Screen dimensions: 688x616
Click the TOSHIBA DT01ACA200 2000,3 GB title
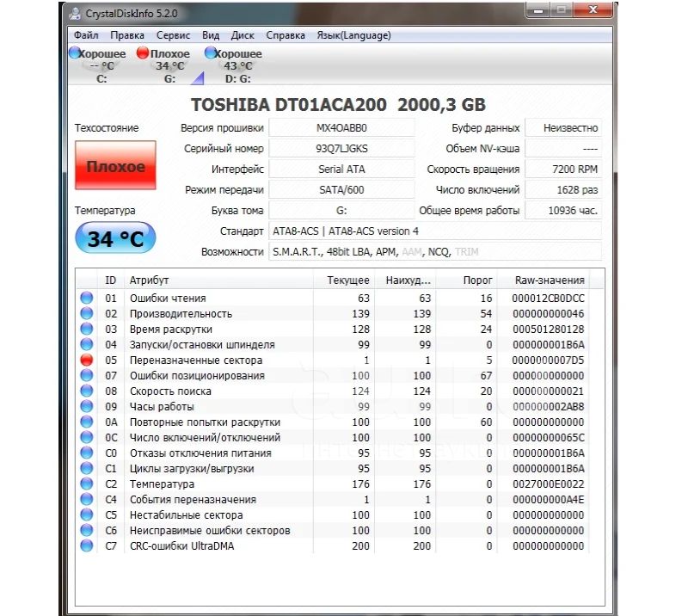338,104
